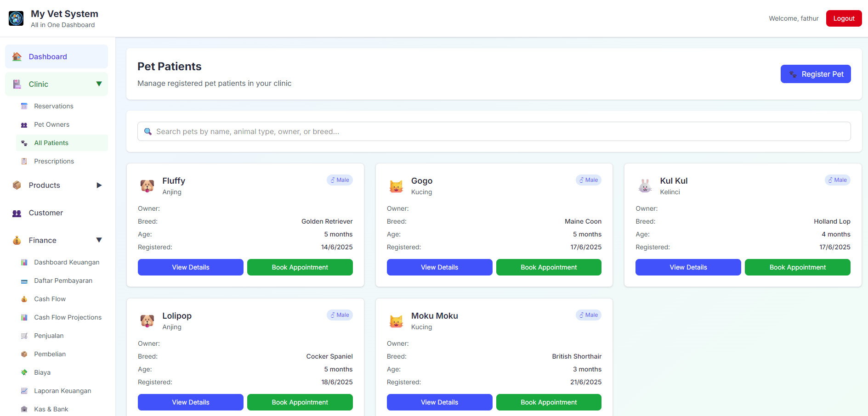Book an appointment for Kul Kul

click(x=797, y=267)
